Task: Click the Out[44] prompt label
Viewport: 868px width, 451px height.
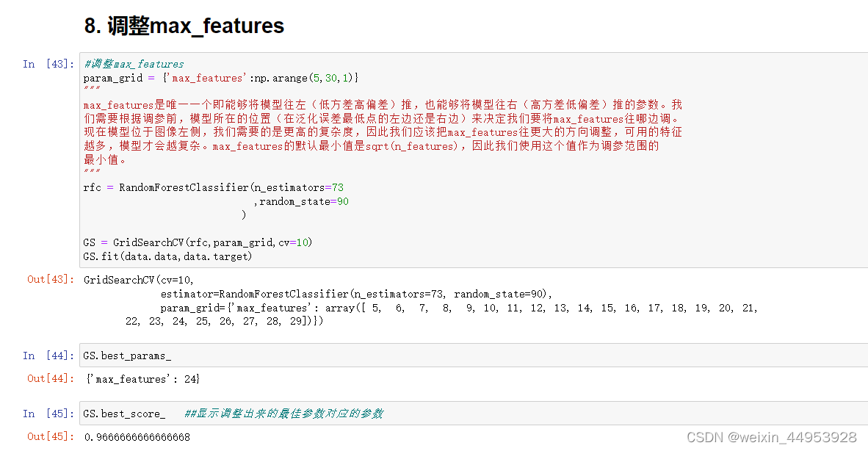Action: 51,378
